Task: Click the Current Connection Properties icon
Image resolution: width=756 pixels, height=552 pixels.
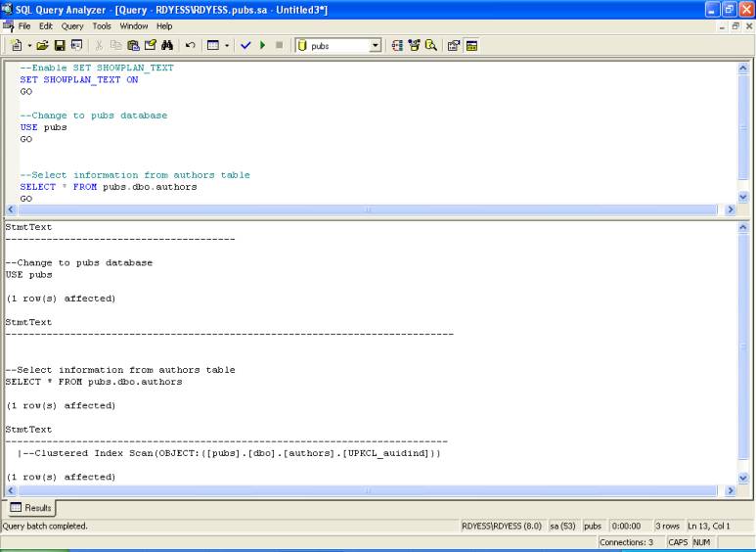Action: (x=454, y=45)
